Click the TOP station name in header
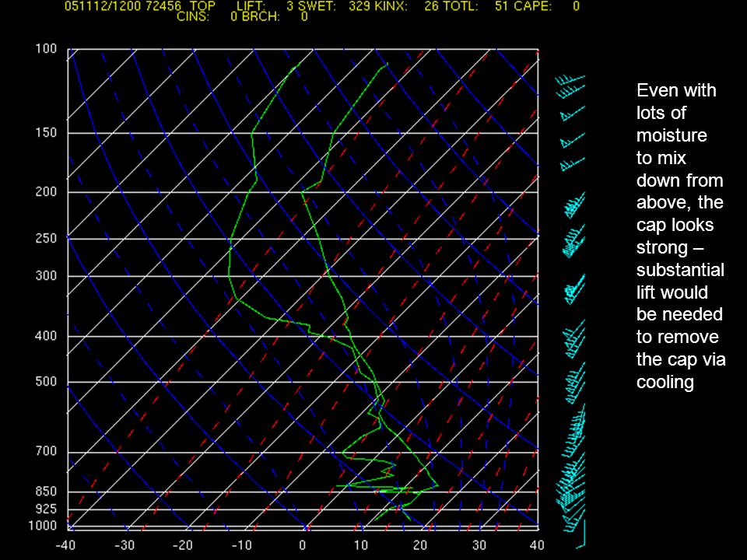Screen dimensions: 747x560 (x=202, y=6)
